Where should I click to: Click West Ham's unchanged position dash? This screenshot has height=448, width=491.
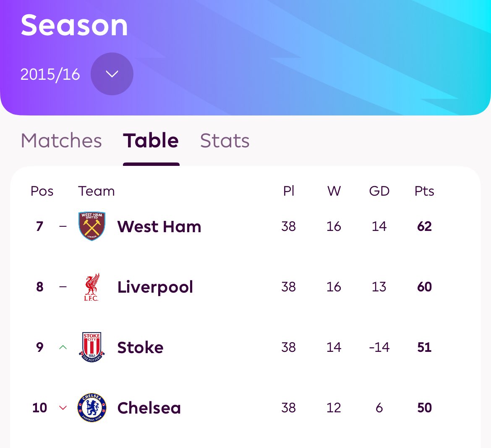click(x=63, y=226)
